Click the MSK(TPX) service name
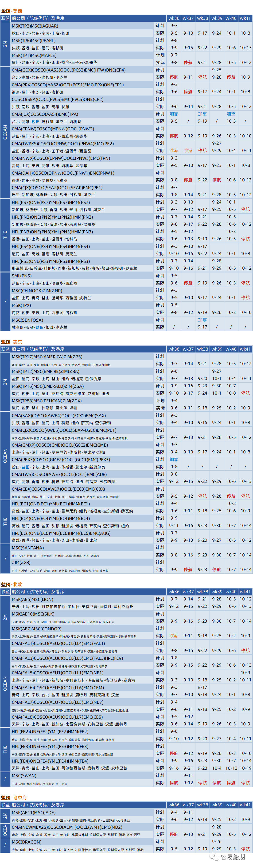Viewport: 253px width, 868px height. (x=21, y=305)
